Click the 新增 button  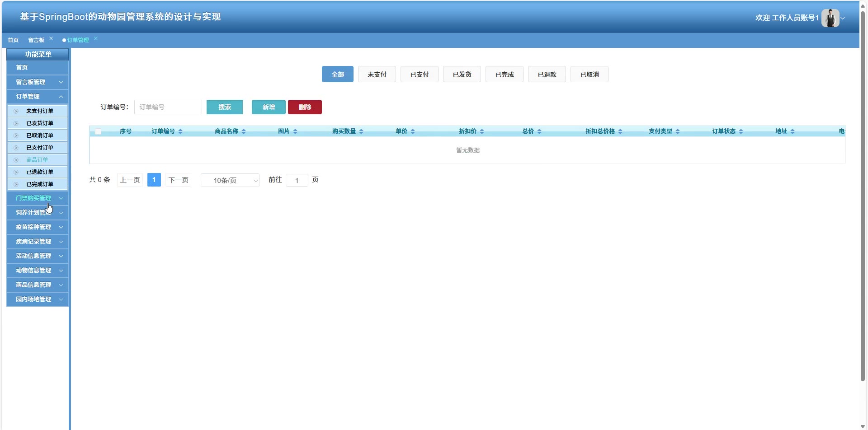coord(269,107)
